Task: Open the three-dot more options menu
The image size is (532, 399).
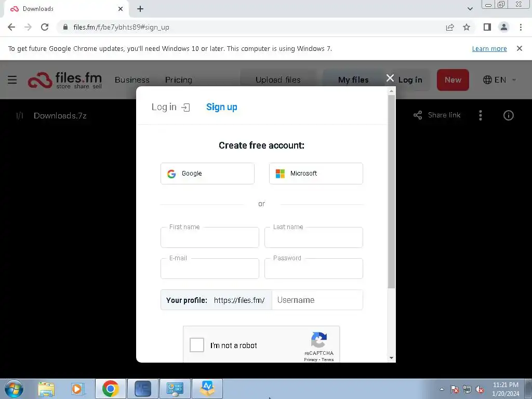Action: tap(481, 115)
